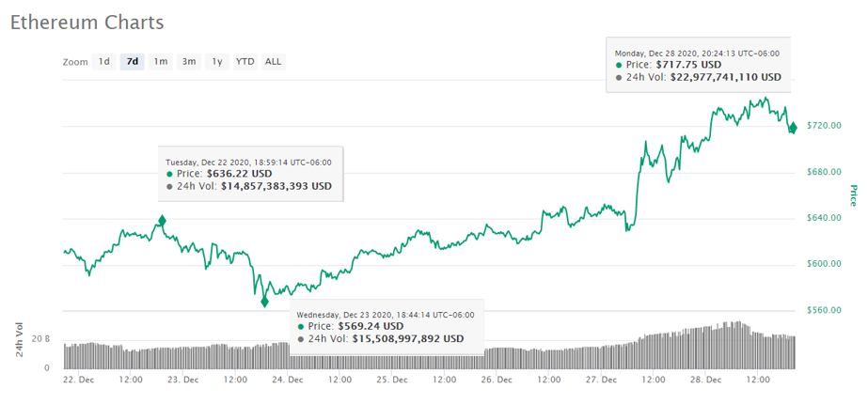Click the Dec 22 price diamond marker
The image size is (868, 404).
point(163,221)
